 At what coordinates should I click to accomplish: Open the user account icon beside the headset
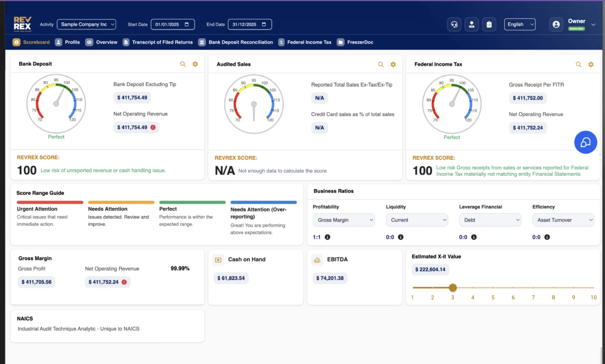(x=472, y=25)
